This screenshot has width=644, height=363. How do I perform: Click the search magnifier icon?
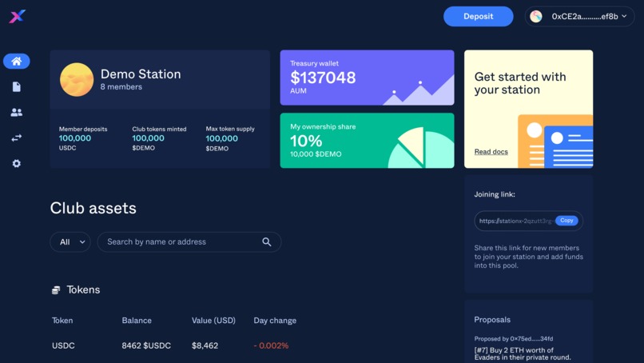point(267,242)
